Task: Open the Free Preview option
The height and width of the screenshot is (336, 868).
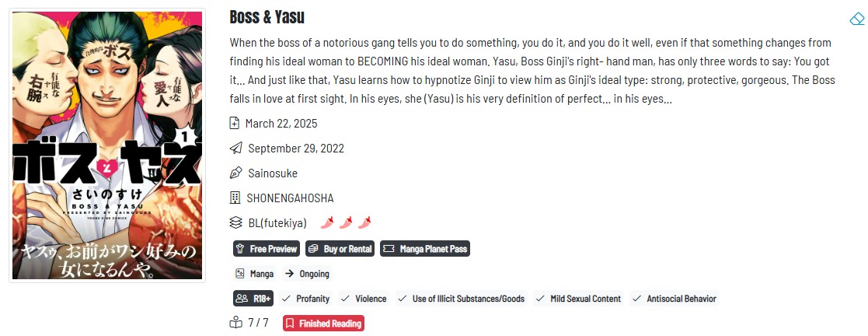Action: pyautogui.click(x=267, y=249)
